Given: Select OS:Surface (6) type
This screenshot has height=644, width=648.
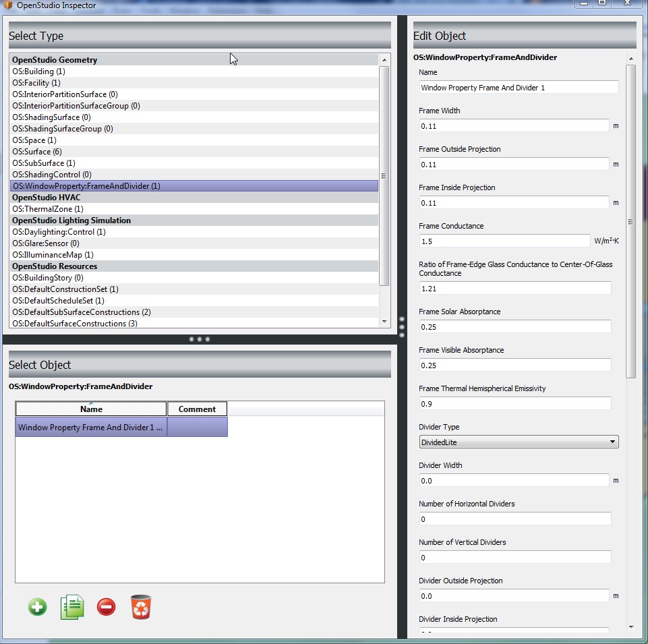Looking at the screenshot, I should (194, 152).
